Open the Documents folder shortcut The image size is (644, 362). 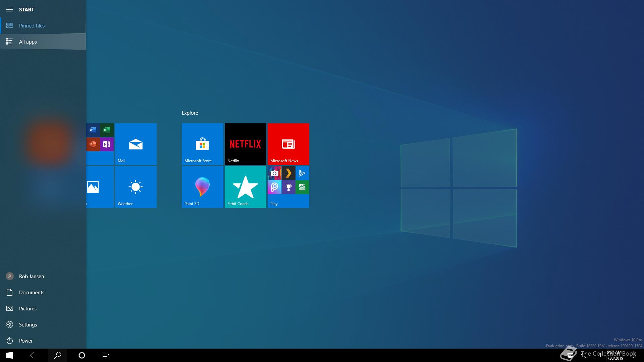[x=43, y=292]
